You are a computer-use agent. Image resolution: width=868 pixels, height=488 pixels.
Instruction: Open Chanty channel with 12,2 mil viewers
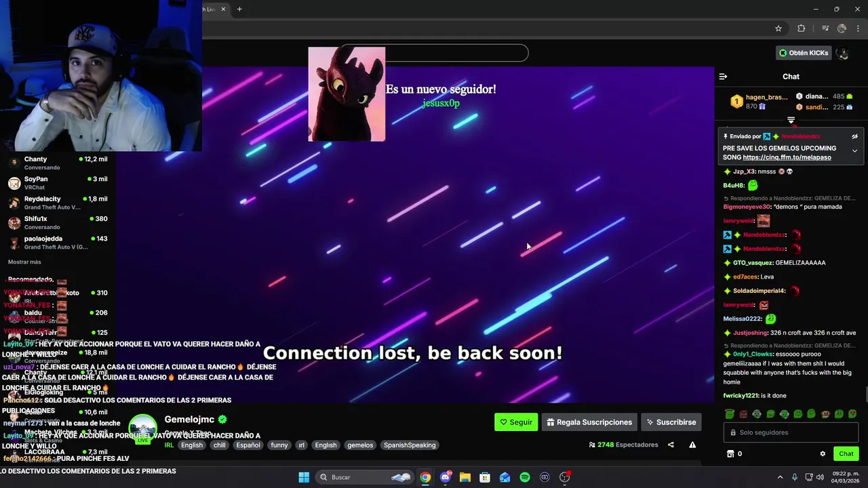(58, 163)
